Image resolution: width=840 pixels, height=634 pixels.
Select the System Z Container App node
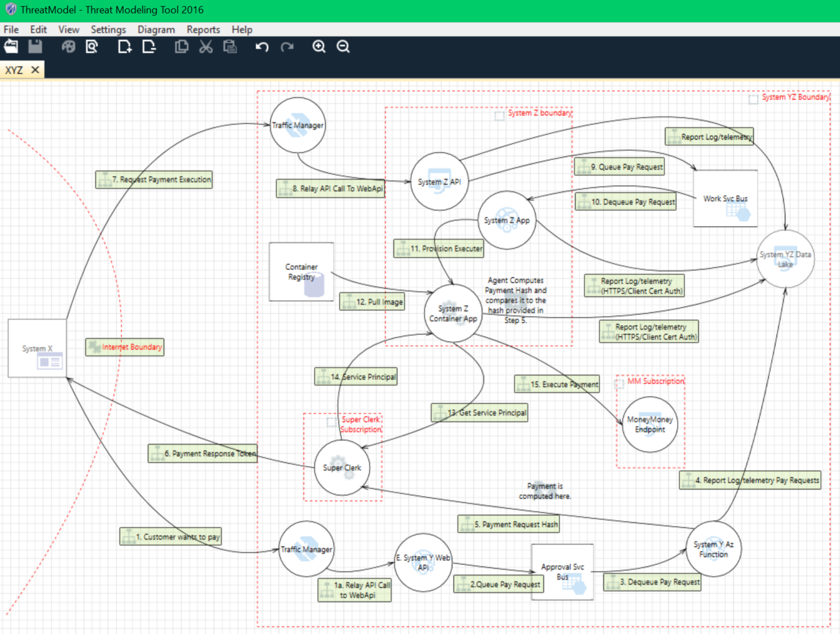[x=453, y=314]
